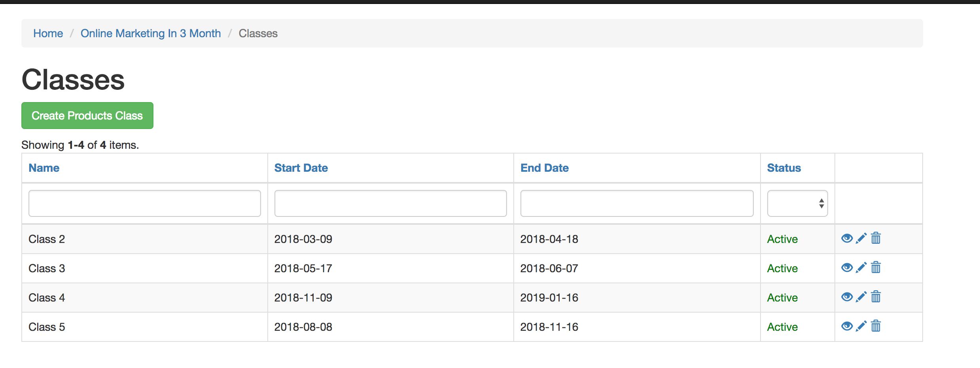Click the pencil icon for Class 4
Screen dimensions: 980x368
click(861, 297)
